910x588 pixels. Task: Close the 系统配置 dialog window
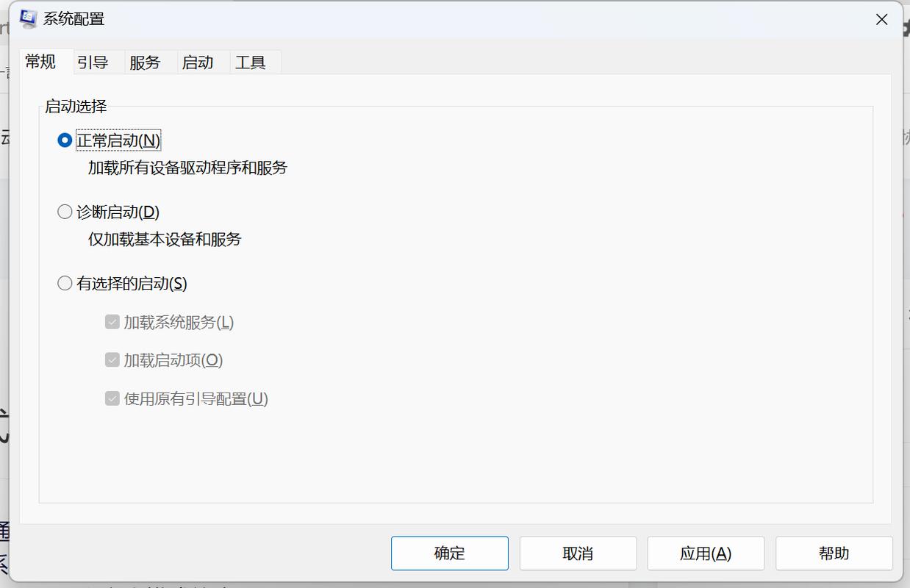(x=882, y=20)
